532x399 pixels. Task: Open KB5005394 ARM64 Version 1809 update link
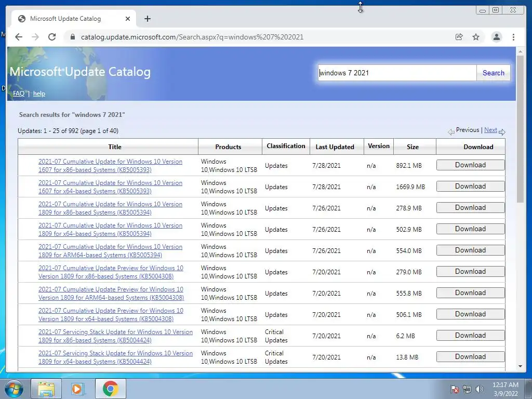(x=110, y=251)
